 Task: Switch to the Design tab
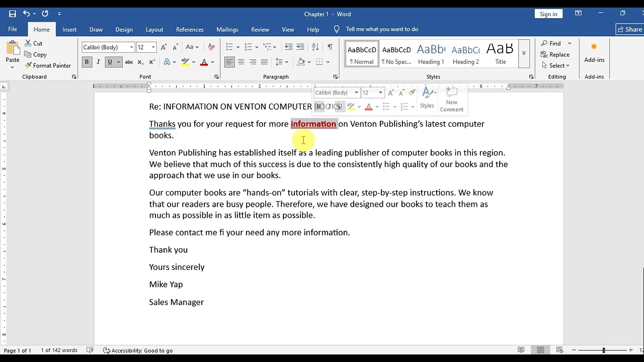(124, 29)
